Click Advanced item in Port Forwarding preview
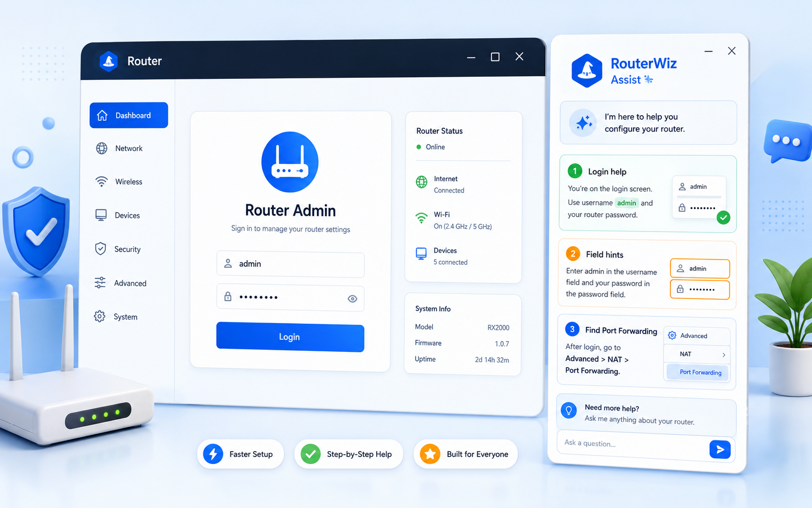The width and height of the screenshot is (812, 508). tap(697, 336)
